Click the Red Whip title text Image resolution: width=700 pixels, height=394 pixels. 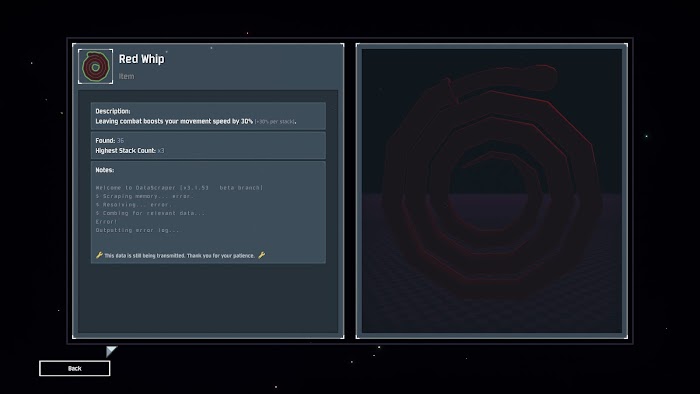[x=142, y=59]
